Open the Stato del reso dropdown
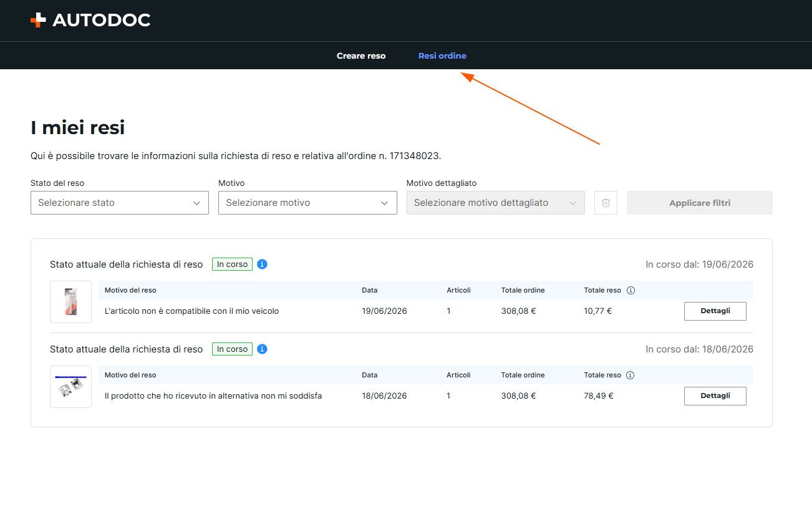The width and height of the screenshot is (812, 524). click(120, 203)
